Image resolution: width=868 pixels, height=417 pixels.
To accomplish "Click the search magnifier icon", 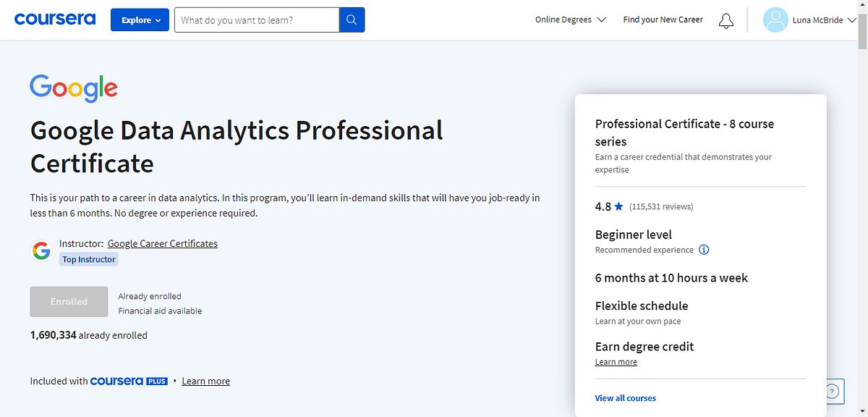I will point(352,20).
